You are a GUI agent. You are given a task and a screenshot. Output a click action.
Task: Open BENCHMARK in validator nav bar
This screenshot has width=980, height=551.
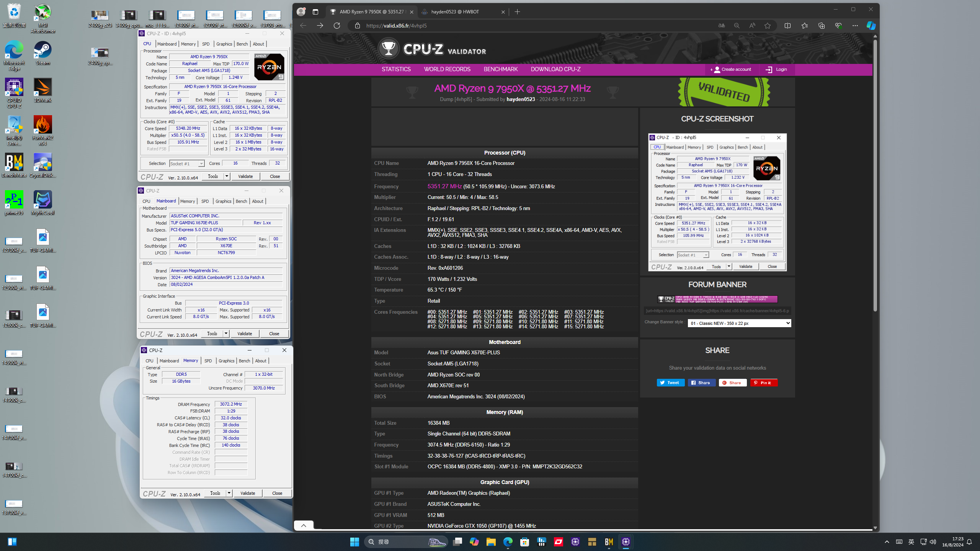501,69
